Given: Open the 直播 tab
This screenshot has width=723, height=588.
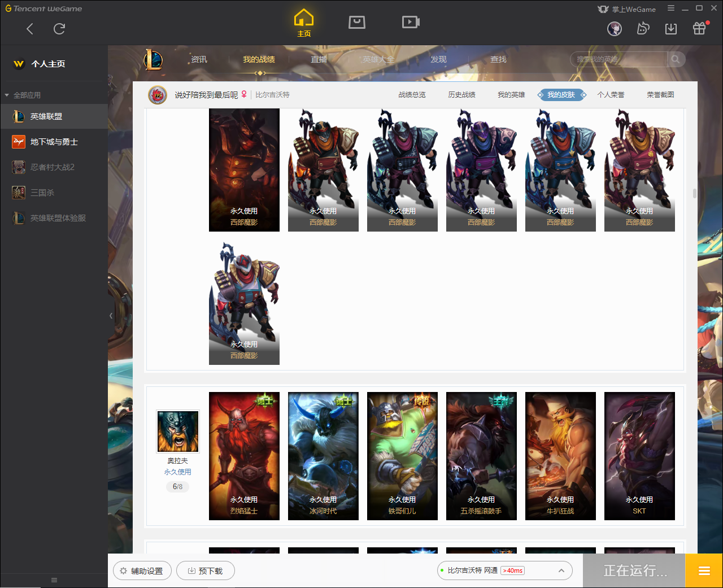Looking at the screenshot, I should [319, 59].
